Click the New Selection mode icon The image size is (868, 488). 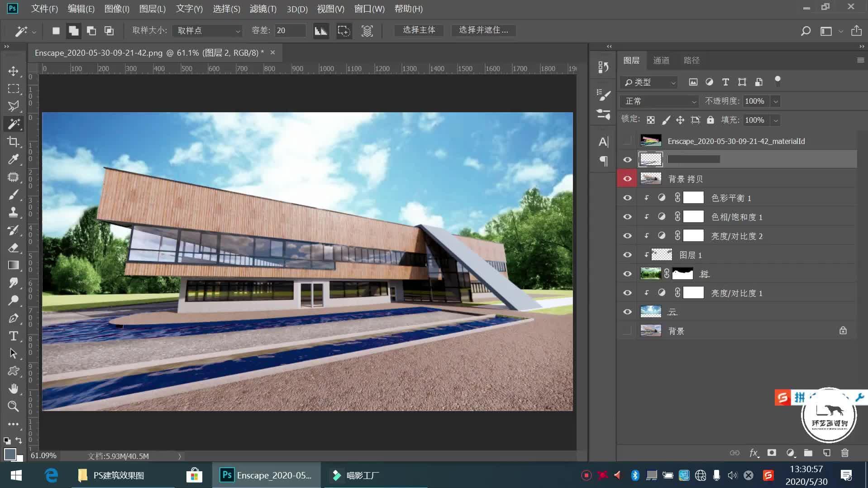pyautogui.click(x=56, y=31)
